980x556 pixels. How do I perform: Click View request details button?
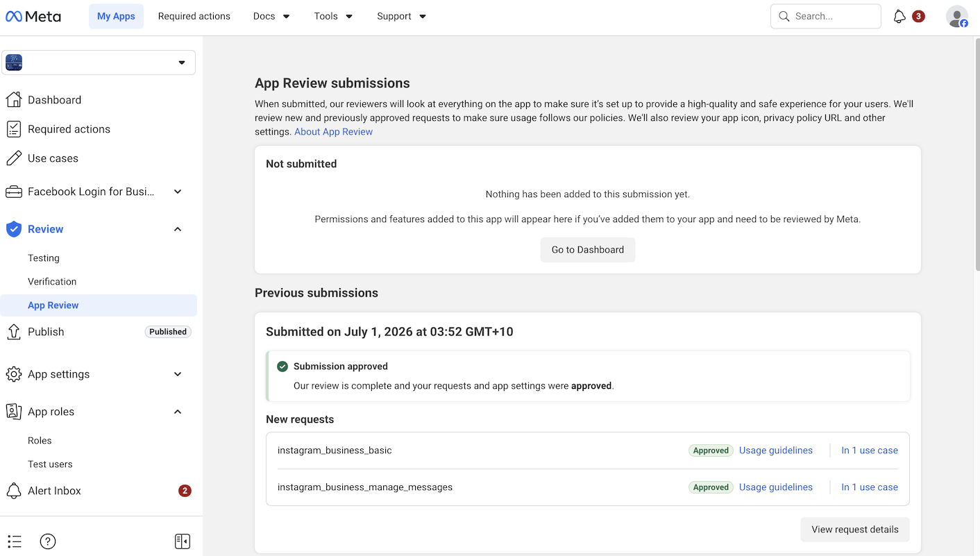click(855, 530)
